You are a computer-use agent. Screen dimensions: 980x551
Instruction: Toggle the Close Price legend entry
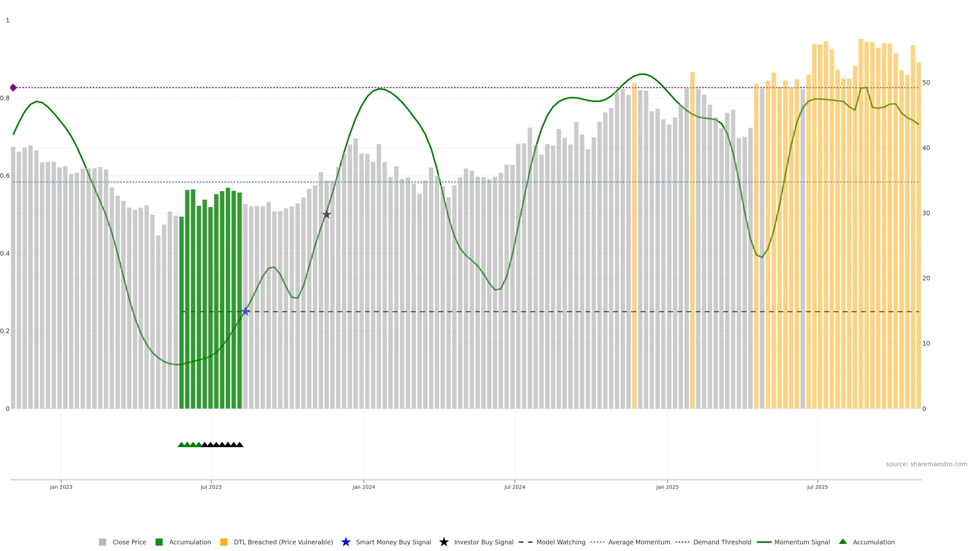[x=129, y=542]
